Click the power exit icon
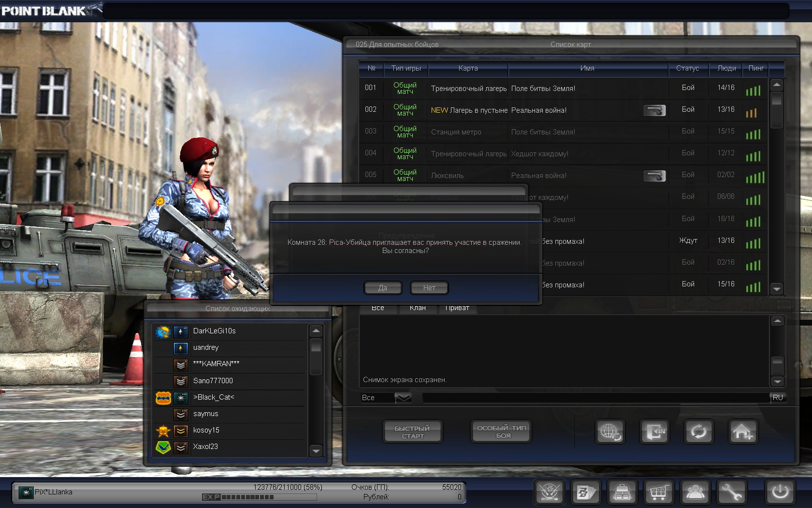Screen dimensions: 812x508 click(x=780, y=493)
